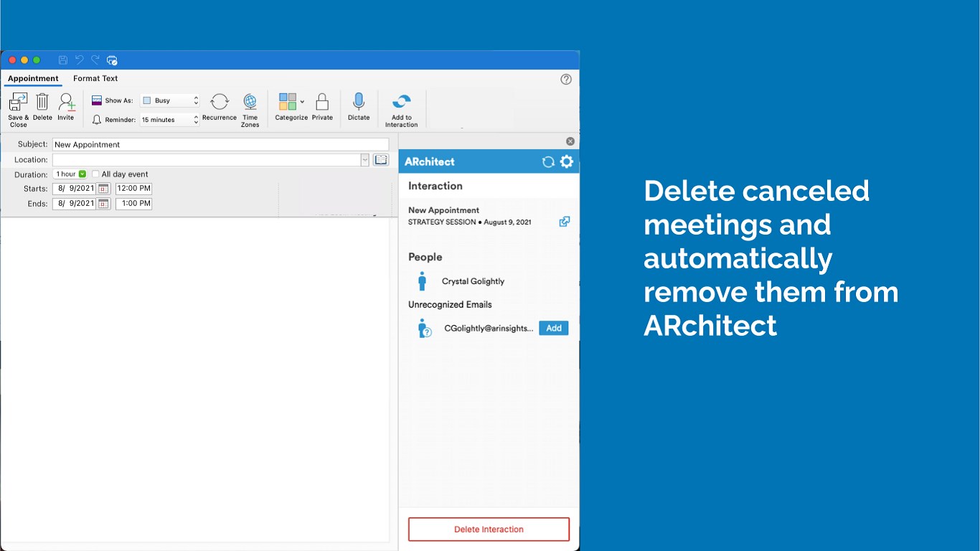Click the Reminder bell icon
The width and height of the screenshot is (980, 551).
click(x=97, y=120)
